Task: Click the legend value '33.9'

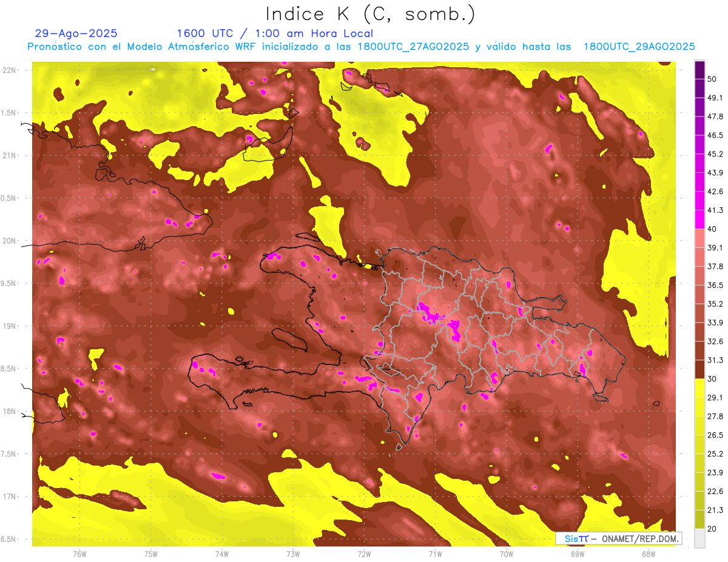Action: [715, 323]
